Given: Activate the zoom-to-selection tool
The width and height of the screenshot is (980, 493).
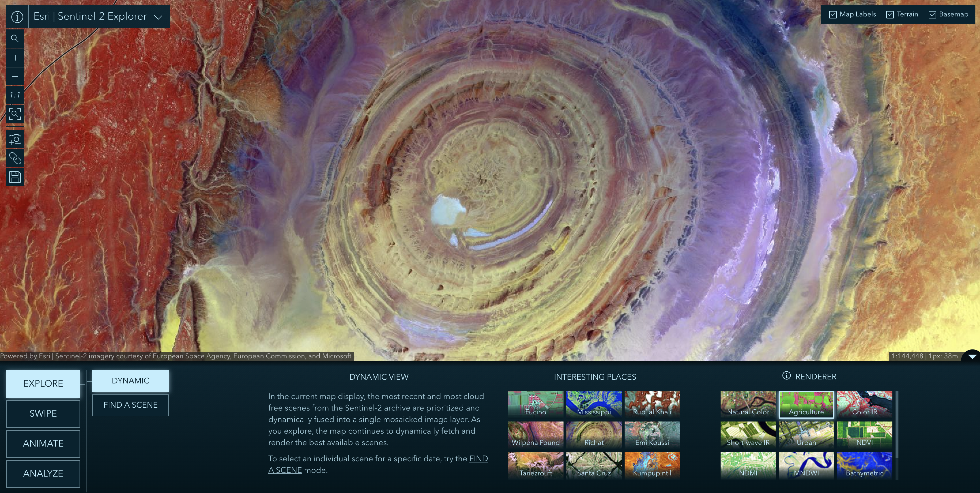Looking at the screenshot, I should tap(15, 114).
